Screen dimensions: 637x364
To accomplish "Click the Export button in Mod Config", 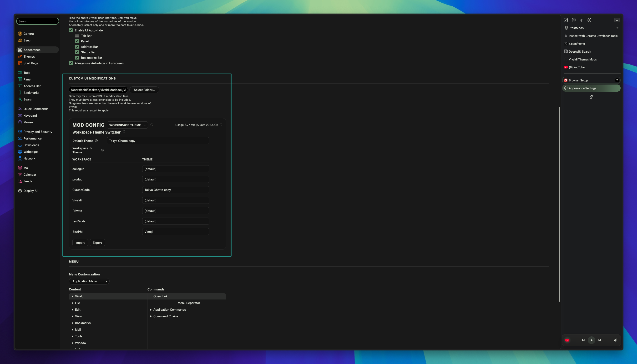I will click(97, 243).
